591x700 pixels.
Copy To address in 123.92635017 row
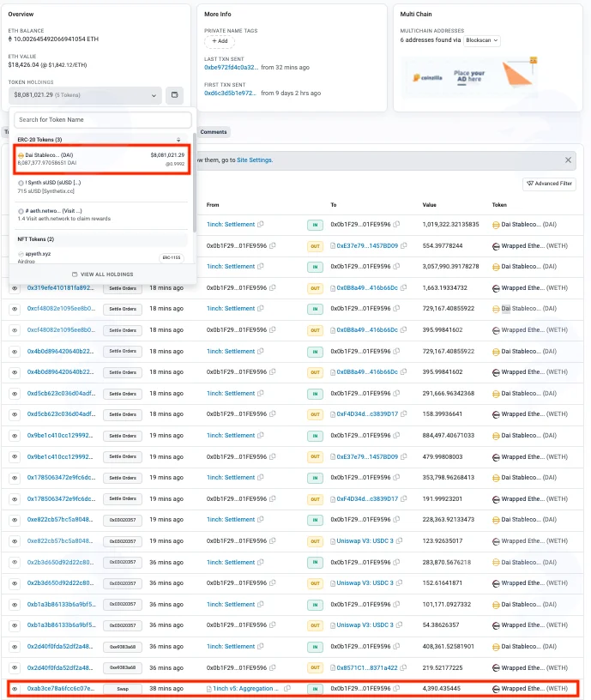[400, 540]
